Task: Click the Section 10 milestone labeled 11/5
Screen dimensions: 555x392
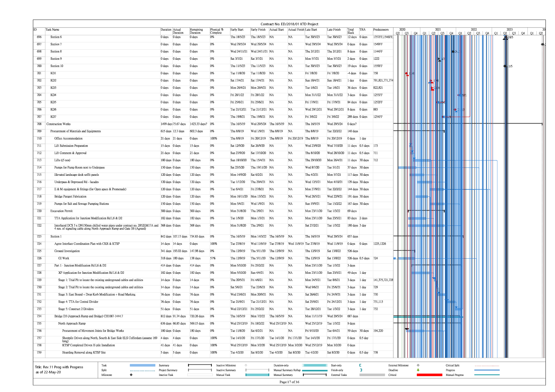Action: 505,66
